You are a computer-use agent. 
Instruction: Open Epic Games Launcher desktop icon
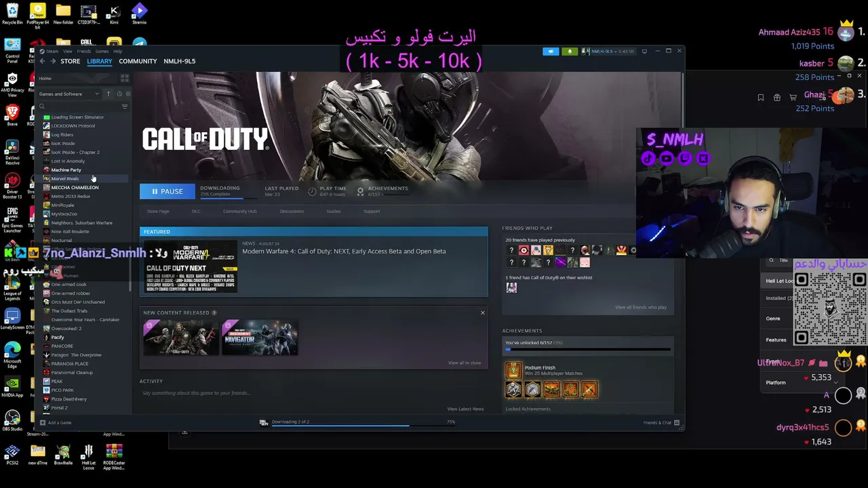[x=12, y=219]
